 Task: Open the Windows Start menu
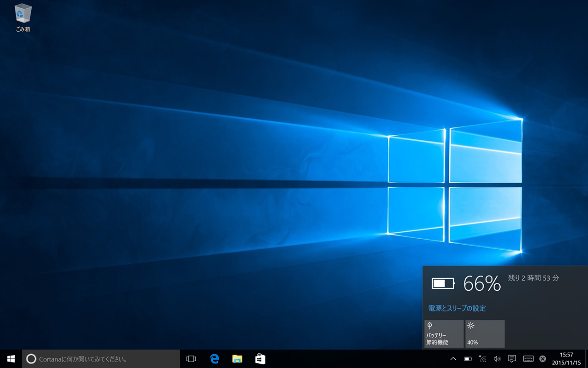pos(11,359)
